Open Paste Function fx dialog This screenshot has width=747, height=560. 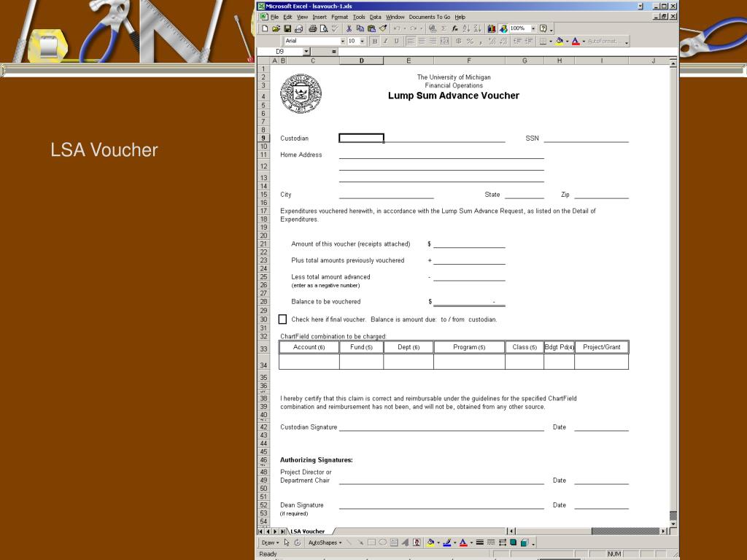[x=455, y=28]
